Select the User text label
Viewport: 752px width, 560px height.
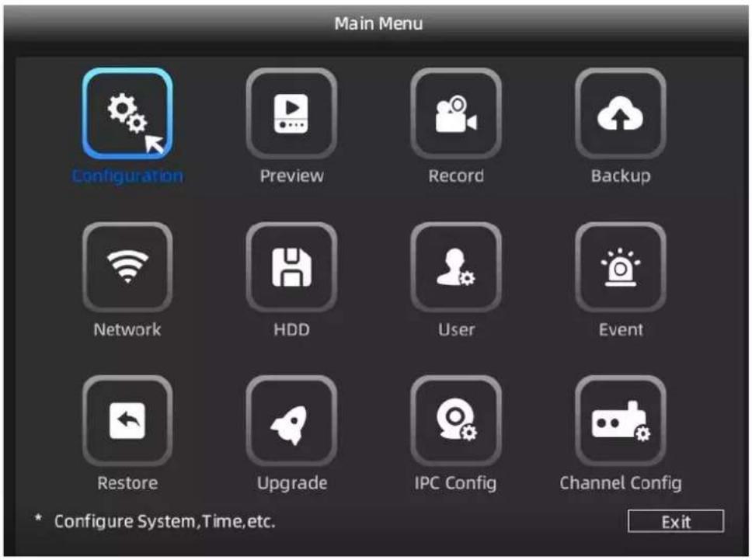click(456, 329)
